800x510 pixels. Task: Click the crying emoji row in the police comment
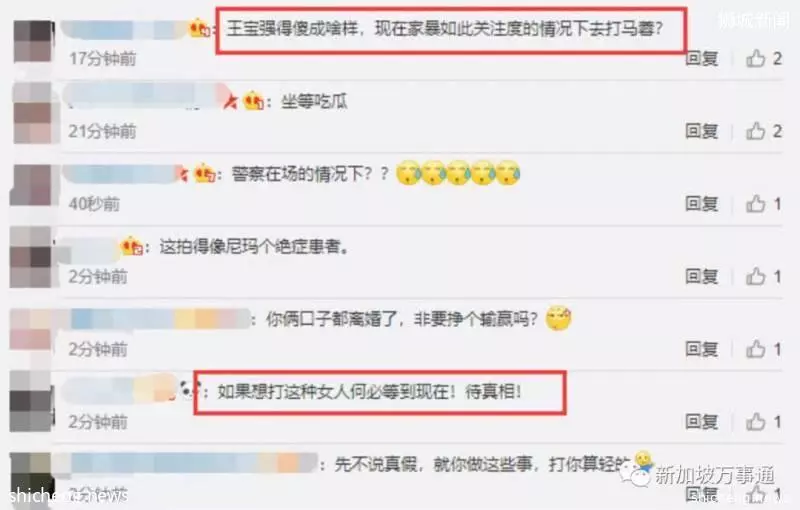pos(458,173)
